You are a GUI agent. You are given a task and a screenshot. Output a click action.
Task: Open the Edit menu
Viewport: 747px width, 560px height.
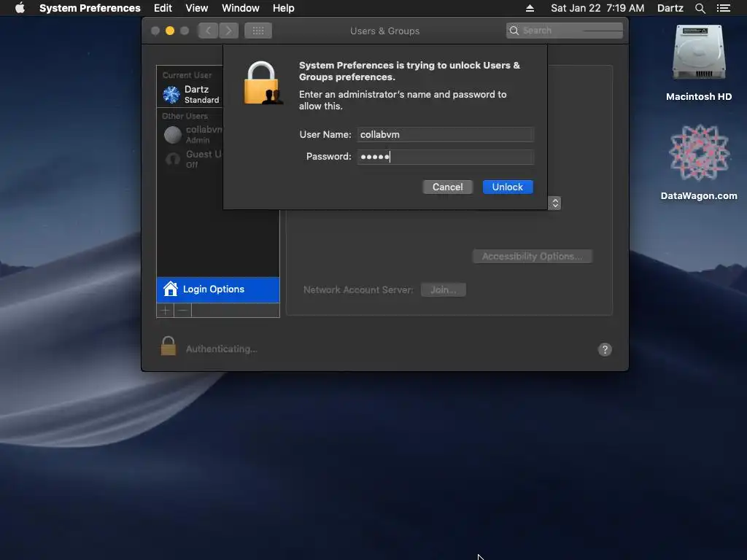(x=163, y=8)
